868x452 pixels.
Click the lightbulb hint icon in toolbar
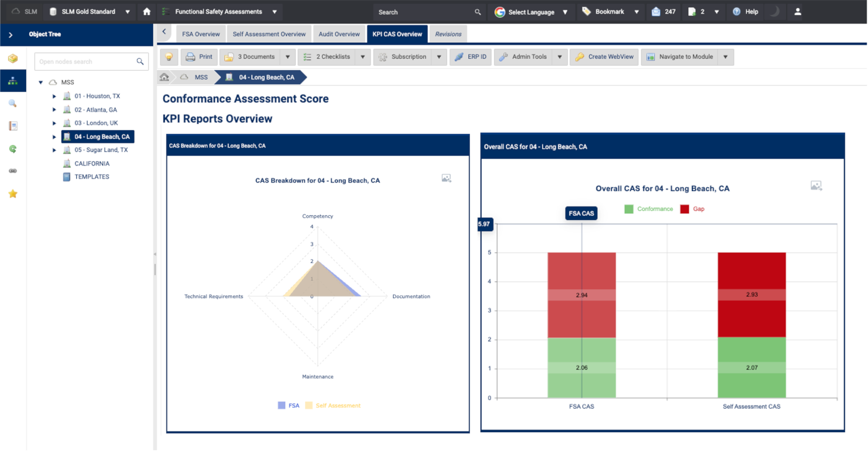168,57
